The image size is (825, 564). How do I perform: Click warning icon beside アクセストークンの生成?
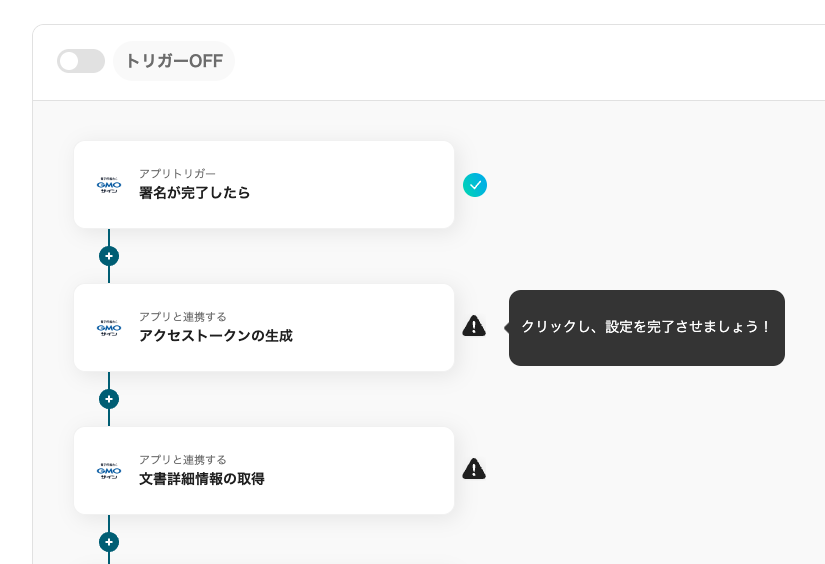point(474,326)
